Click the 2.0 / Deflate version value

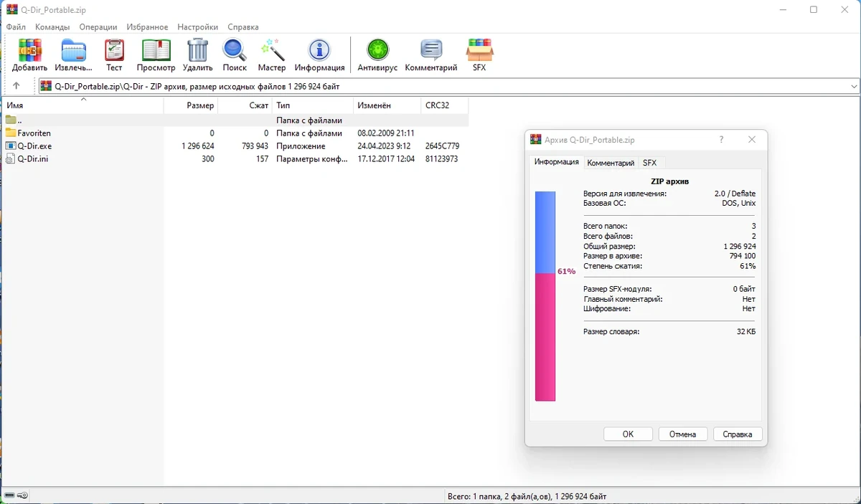pos(735,194)
